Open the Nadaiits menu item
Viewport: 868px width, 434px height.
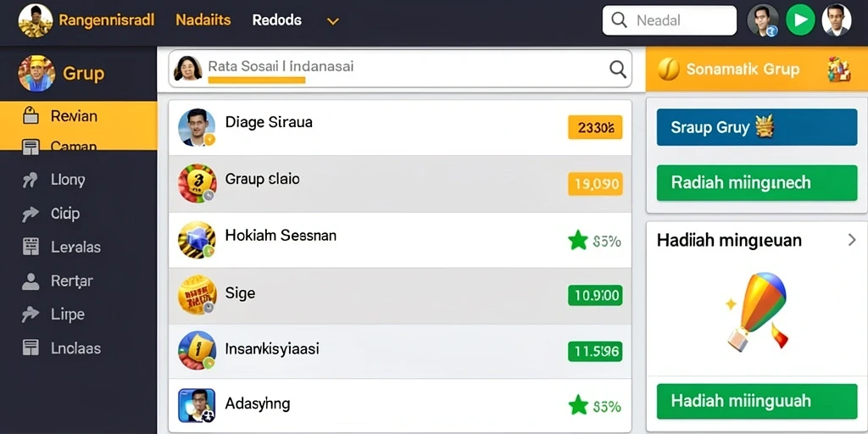click(203, 20)
